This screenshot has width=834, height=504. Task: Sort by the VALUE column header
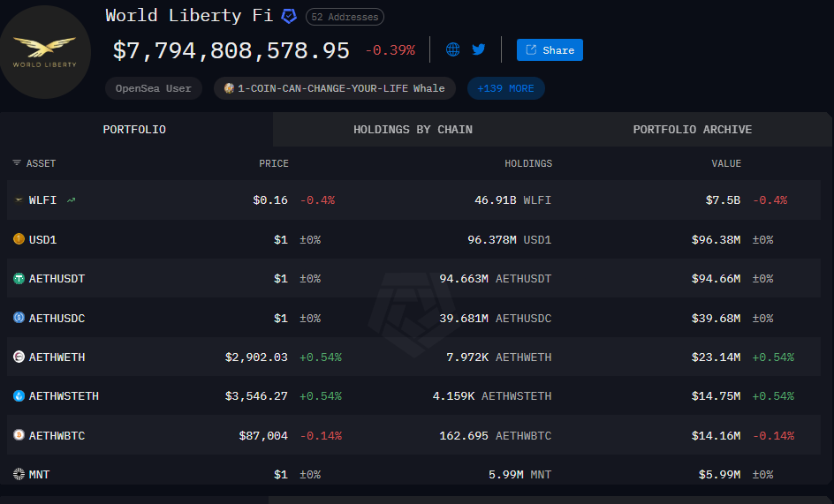click(726, 163)
